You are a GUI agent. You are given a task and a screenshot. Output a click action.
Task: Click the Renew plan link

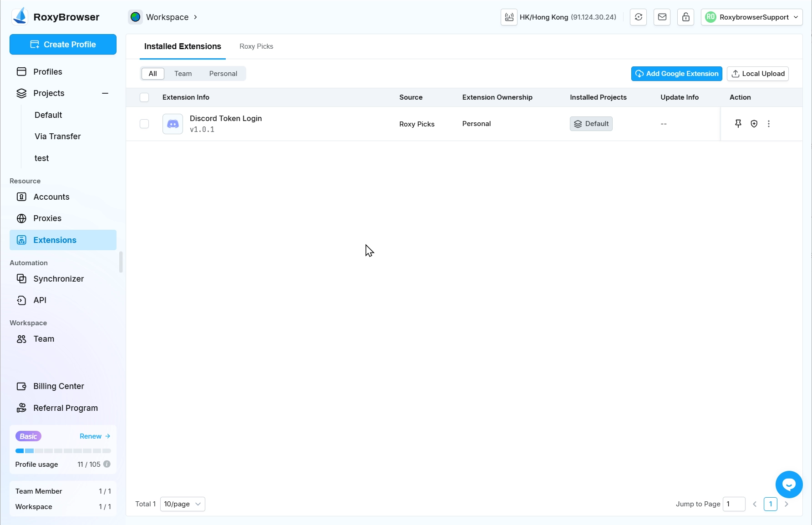point(95,436)
